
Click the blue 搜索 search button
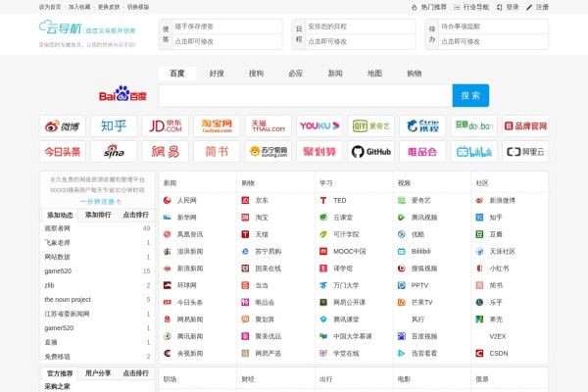point(470,95)
